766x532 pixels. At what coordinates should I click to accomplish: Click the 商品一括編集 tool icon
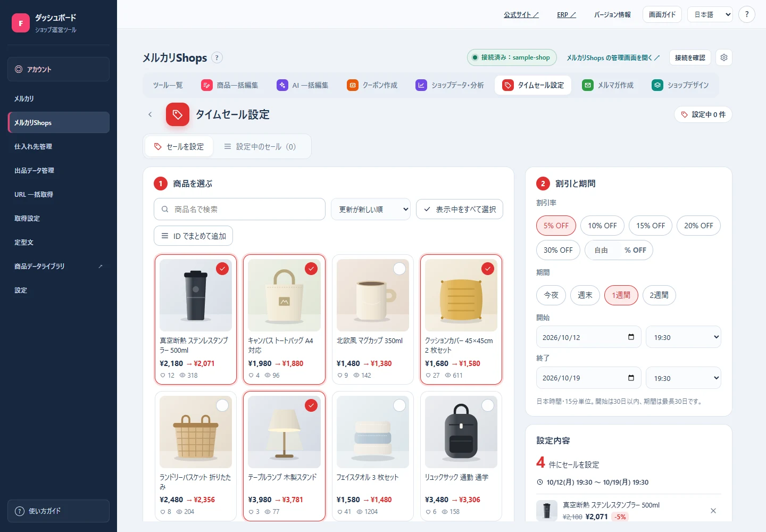coord(207,85)
